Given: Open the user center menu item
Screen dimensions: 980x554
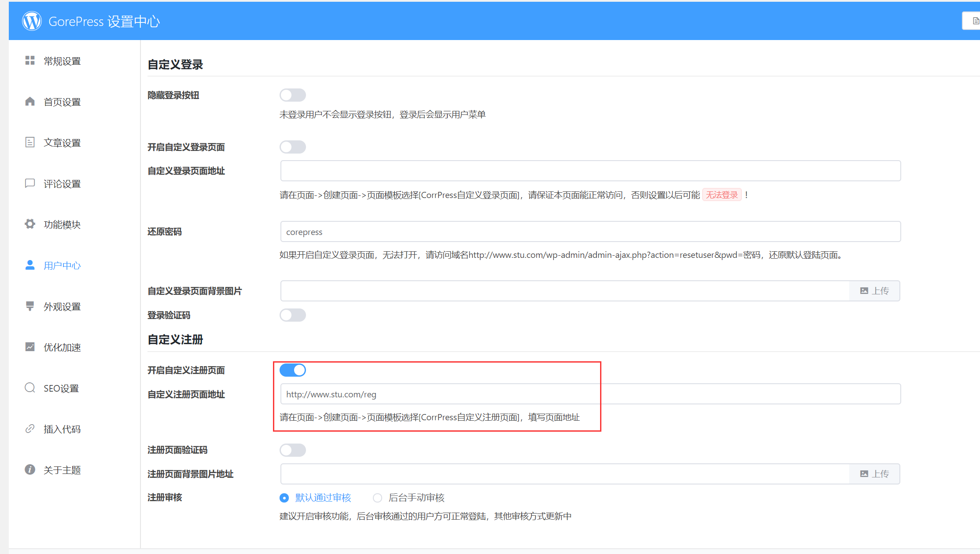Looking at the screenshot, I should [x=62, y=265].
